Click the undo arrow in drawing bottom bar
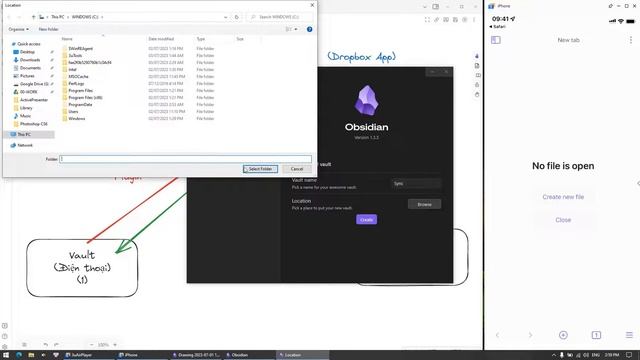Image resolution: width=640 pixels, height=360 pixels. click(x=46, y=345)
